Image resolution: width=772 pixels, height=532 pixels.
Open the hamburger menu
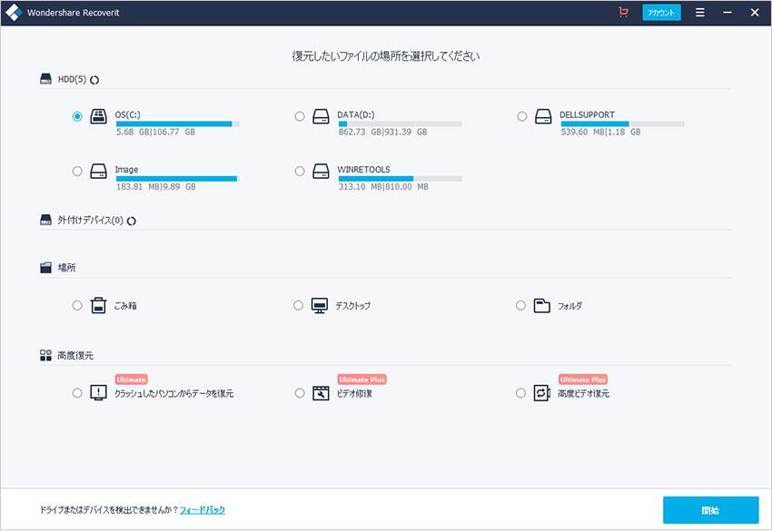coord(699,13)
